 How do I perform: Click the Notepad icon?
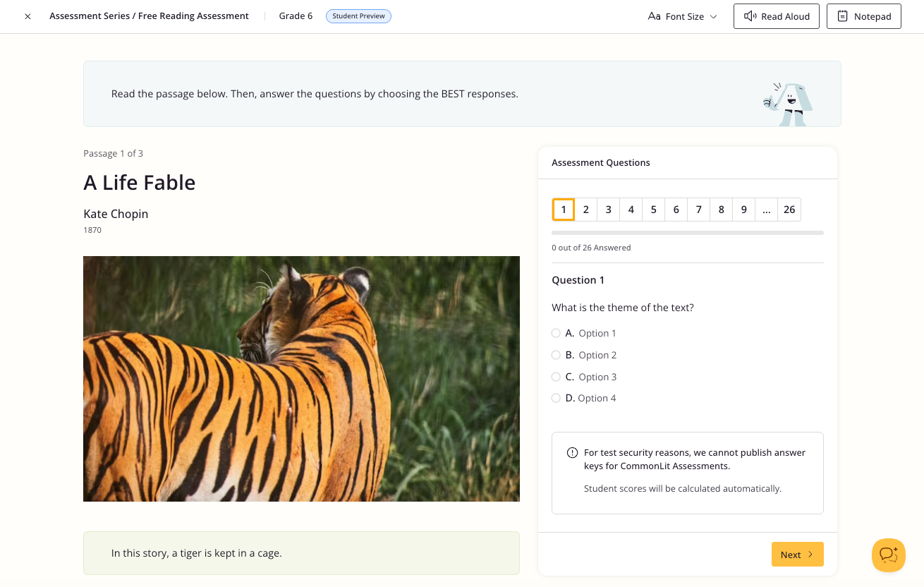tap(842, 16)
